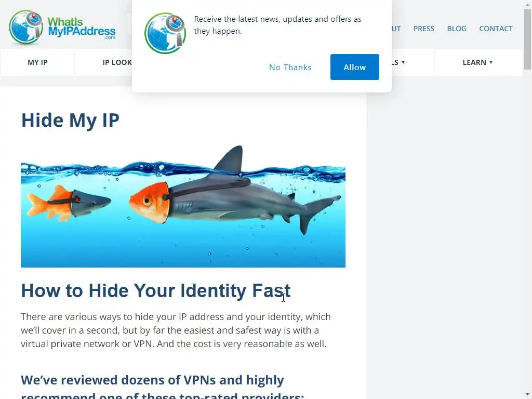The width and height of the screenshot is (532, 399).
Task: Decline with the No Thanks link
Action: (290, 67)
